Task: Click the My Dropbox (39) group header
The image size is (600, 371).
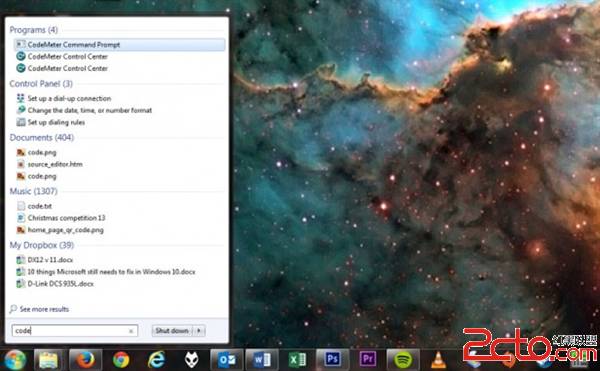Action: 42,245
